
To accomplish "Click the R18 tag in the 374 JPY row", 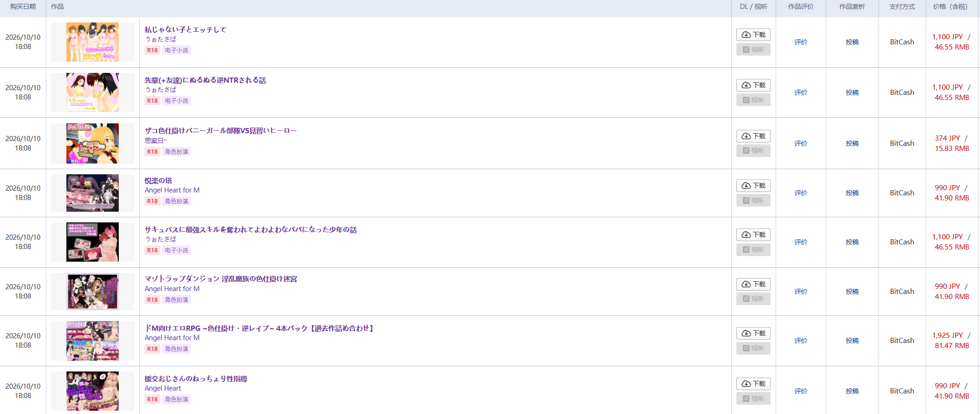I will tap(152, 152).
